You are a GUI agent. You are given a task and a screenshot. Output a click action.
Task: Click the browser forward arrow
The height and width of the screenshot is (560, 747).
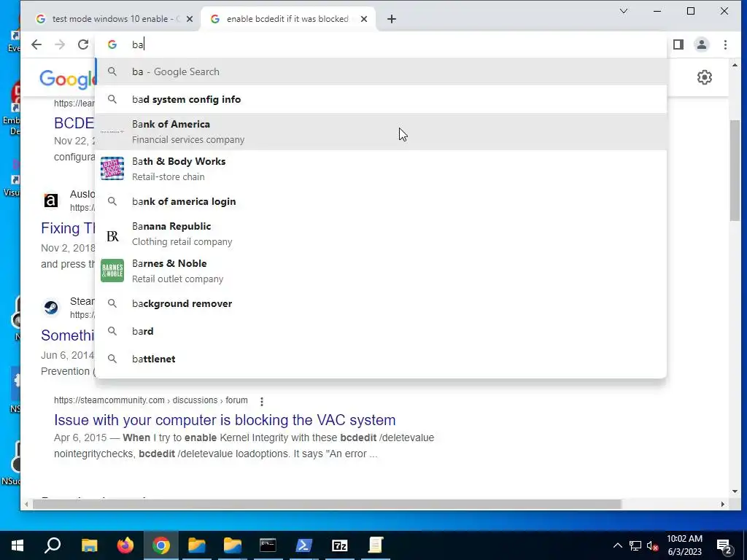60,44
